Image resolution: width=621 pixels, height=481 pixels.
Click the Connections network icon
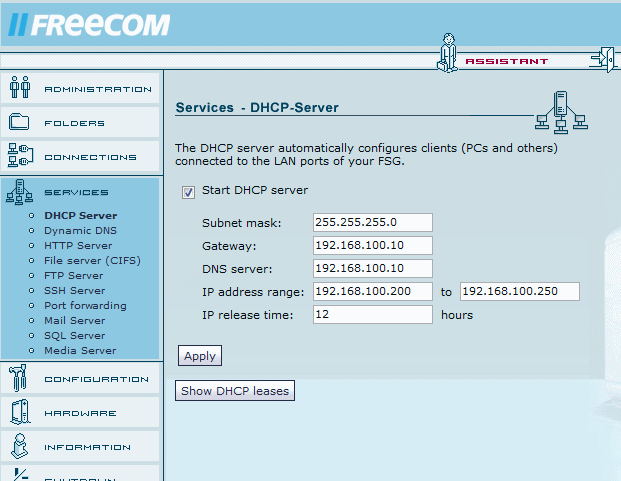(21, 156)
